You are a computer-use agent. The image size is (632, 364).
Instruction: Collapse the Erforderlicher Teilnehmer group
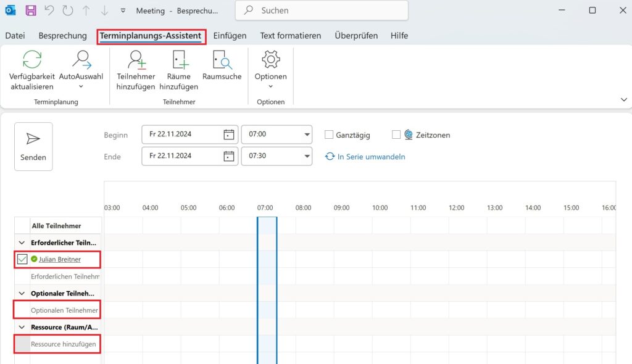coord(22,242)
